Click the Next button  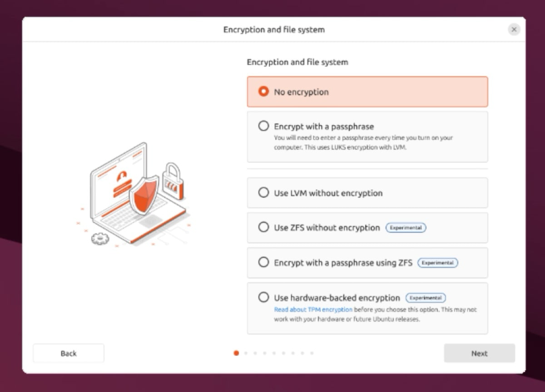[x=479, y=353]
